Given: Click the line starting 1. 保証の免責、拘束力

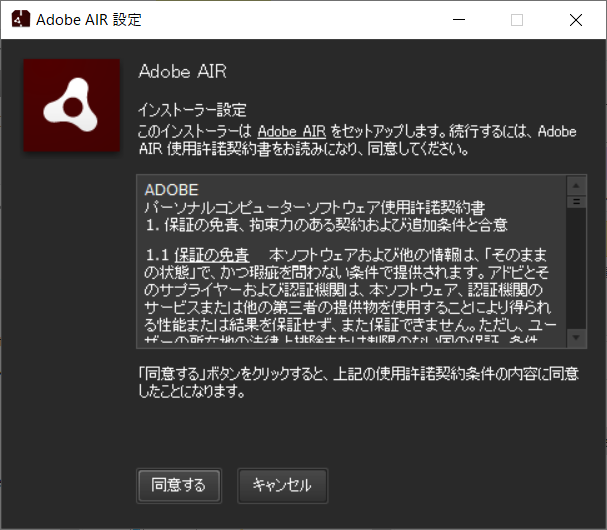Looking at the screenshot, I should 326,225.
